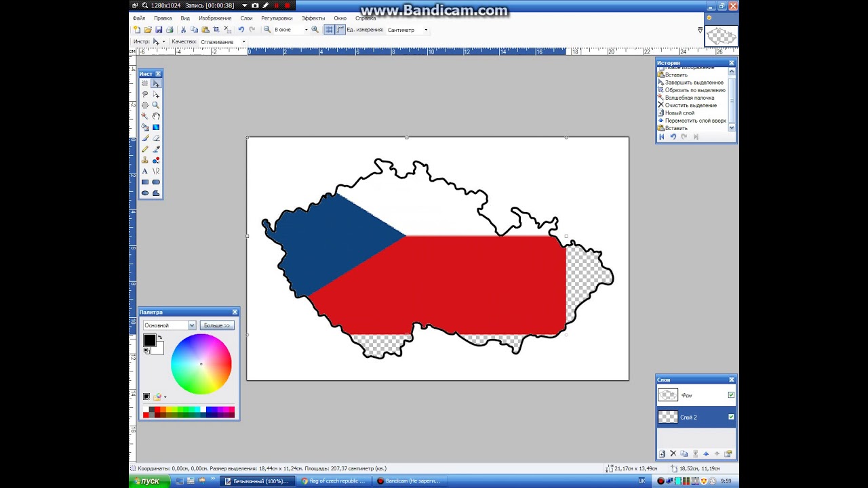Select the Eraser tool
This screenshot has width=868, height=488.
(x=156, y=138)
